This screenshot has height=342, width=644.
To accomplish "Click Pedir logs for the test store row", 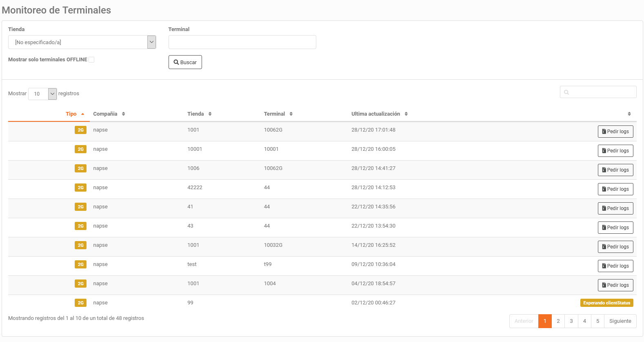I will (x=615, y=266).
